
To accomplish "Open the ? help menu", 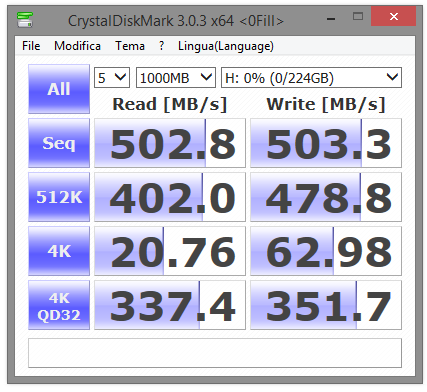I will pos(161,46).
